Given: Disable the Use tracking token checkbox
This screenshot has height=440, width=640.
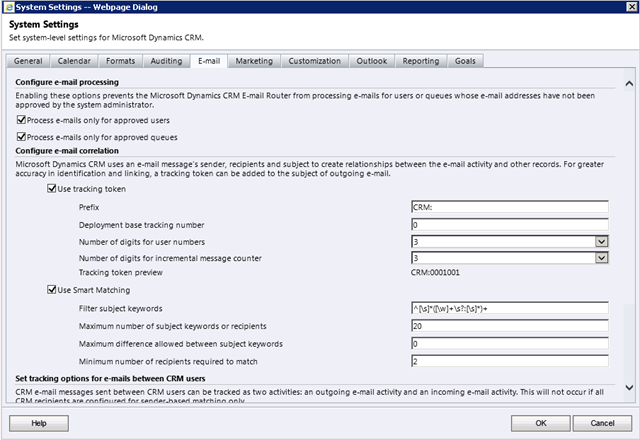Looking at the screenshot, I should tap(52, 188).
